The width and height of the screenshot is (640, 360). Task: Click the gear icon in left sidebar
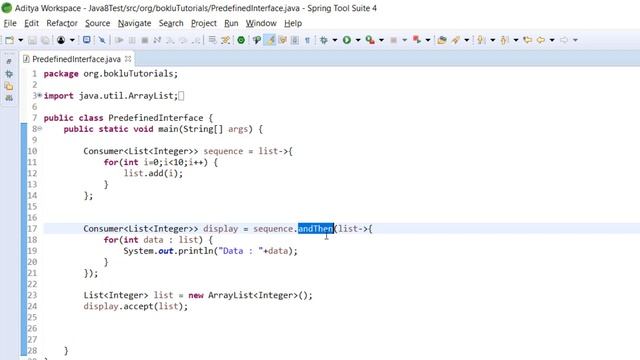(x=9, y=74)
